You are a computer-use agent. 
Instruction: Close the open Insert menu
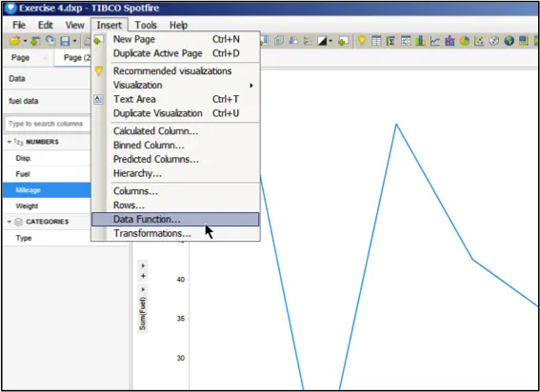point(110,25)
